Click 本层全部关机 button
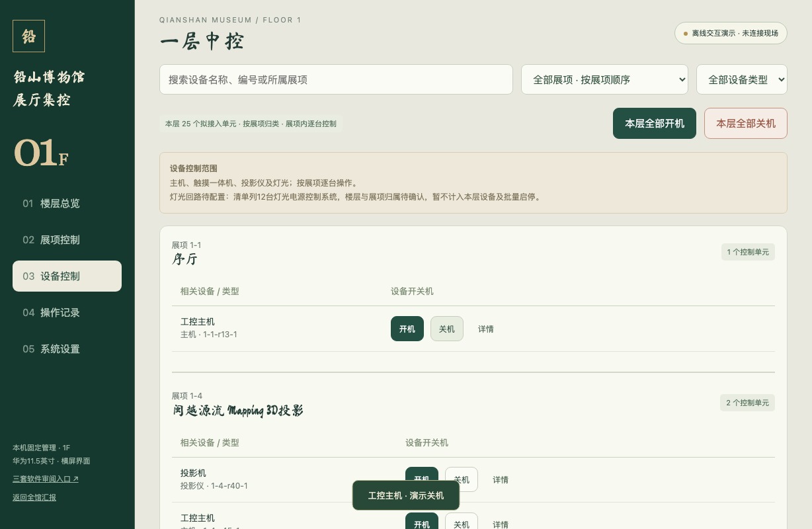812x529 pixels. pyautogui.click(x=746, y=123)
